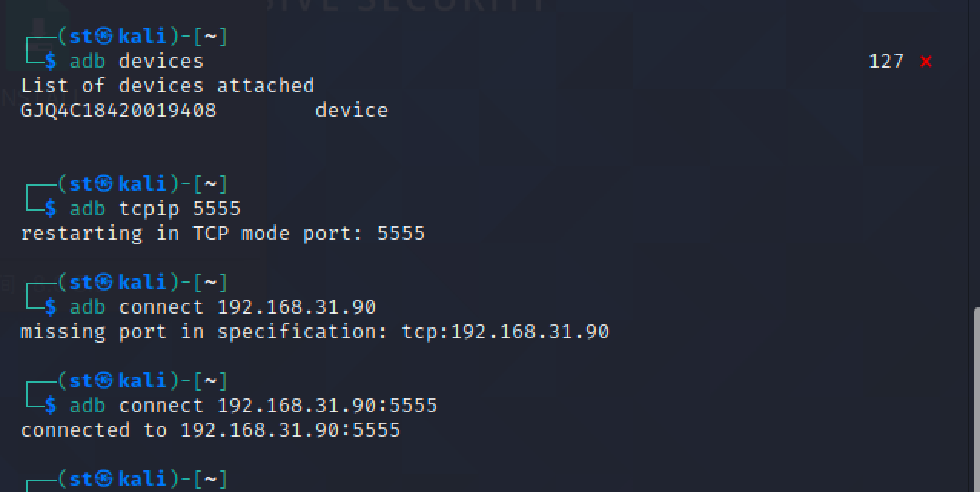Click the skull icon above 'adb connect 192.168.31.90' without port
This screenshot has height=492, width=980.
tap(105, 282)
